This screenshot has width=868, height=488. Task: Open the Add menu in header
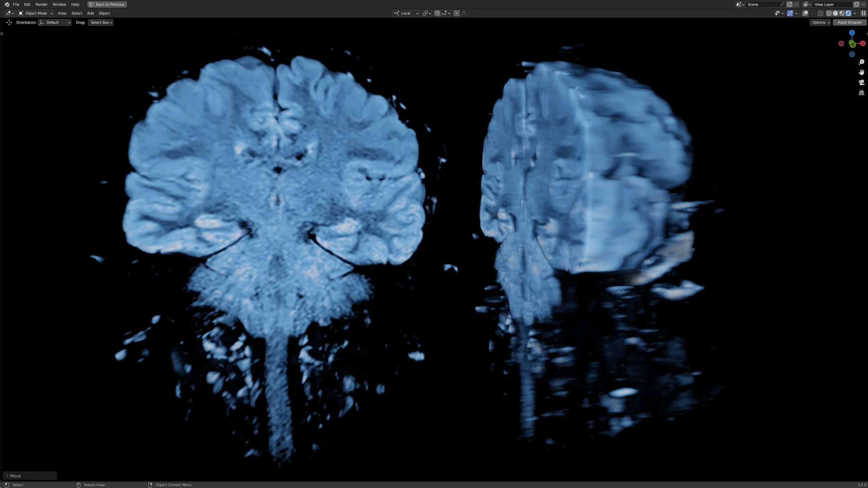tap(90, 13)
